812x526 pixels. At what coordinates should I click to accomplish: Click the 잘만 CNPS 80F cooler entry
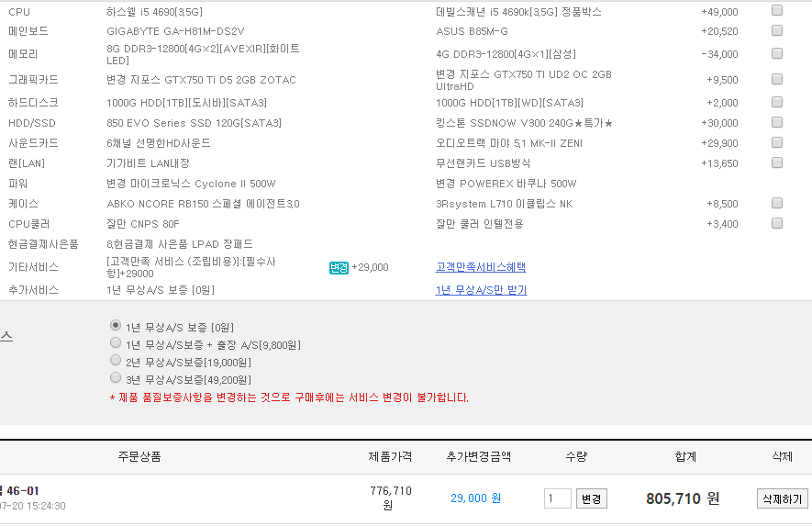click(x=143, y=224)
